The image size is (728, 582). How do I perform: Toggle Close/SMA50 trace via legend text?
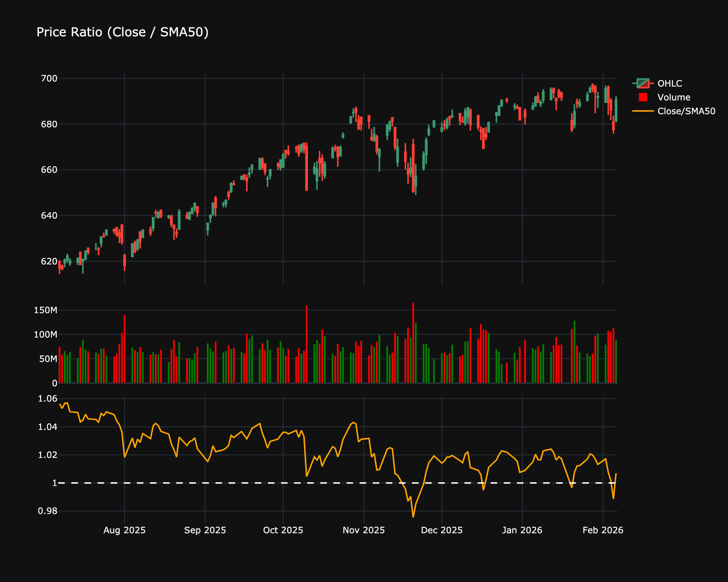686,111
